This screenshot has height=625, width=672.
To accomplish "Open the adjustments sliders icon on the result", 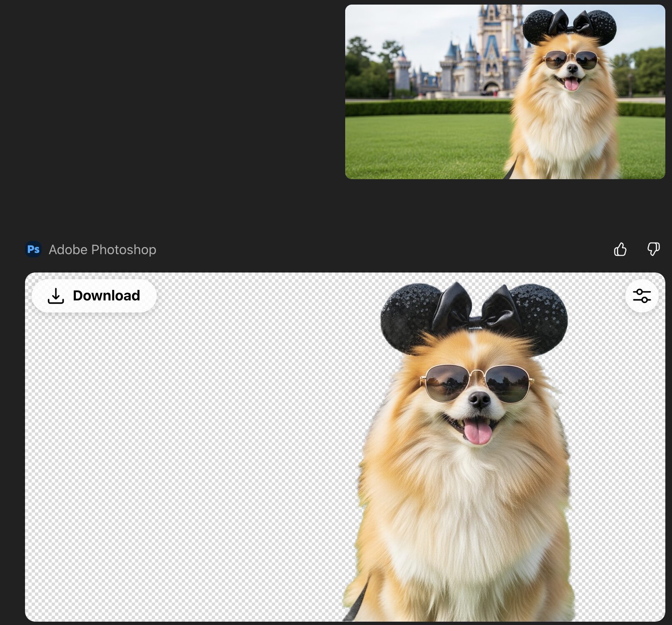I will click(x=642, y=296).
